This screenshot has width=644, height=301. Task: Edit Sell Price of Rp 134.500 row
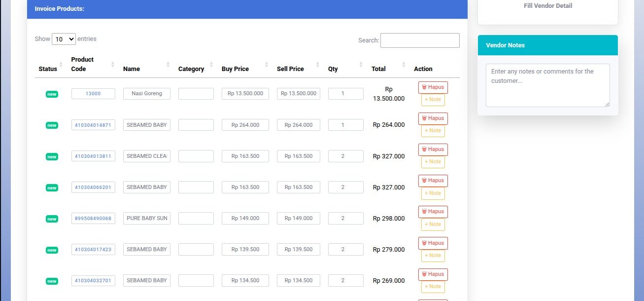pyautogui.click(x=298, y=281)
